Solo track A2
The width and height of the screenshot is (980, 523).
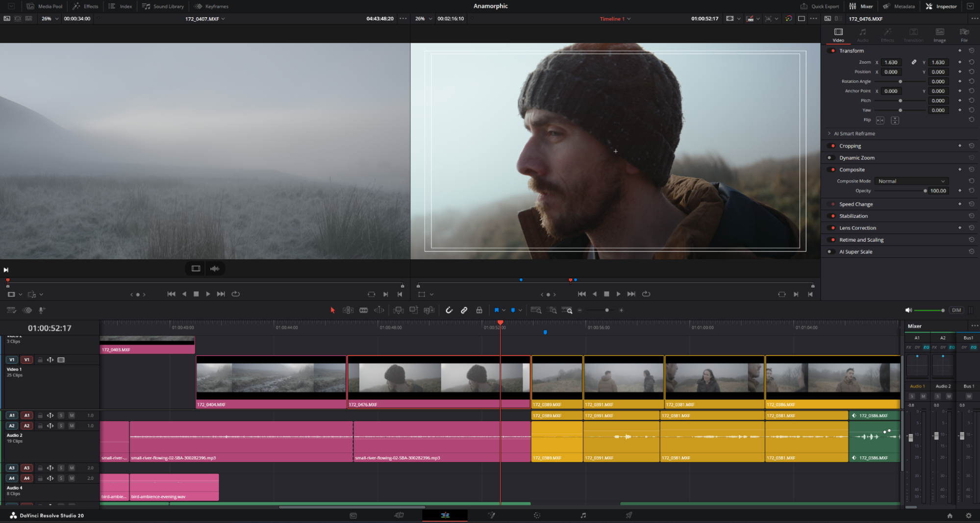[x=61, y=425]
